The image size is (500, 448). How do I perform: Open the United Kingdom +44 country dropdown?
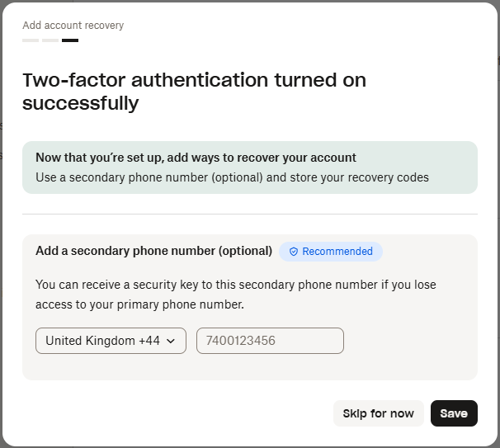click(111, 341)
